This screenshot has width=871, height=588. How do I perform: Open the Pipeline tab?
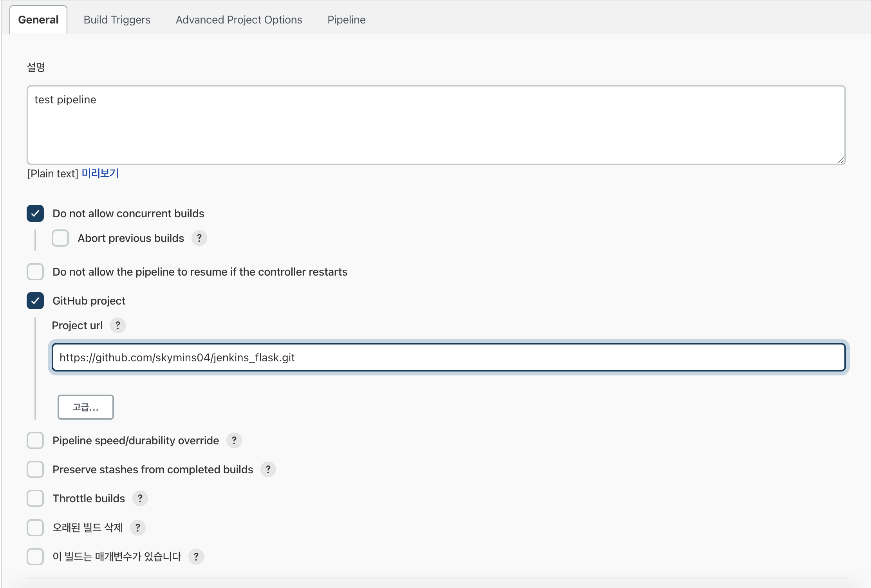pyautogui.click(x=346, y=20)
